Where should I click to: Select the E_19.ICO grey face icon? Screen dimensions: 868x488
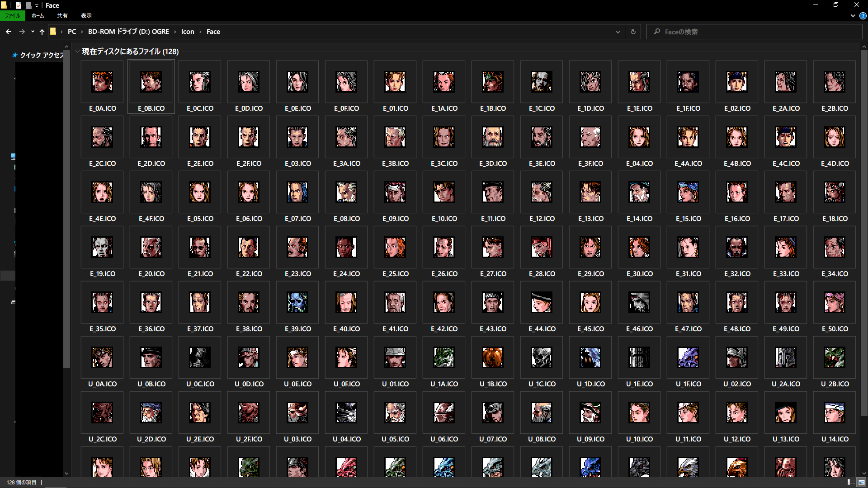[102, 248]
